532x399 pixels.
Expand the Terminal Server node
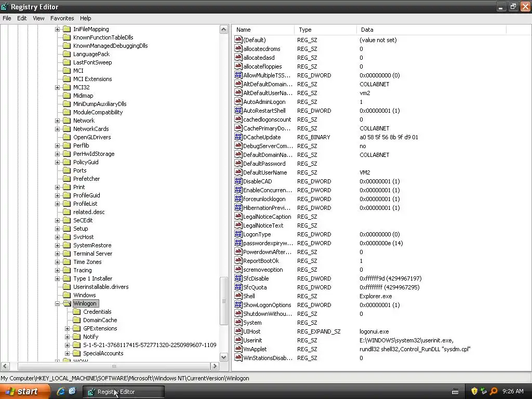pos(57,254)
